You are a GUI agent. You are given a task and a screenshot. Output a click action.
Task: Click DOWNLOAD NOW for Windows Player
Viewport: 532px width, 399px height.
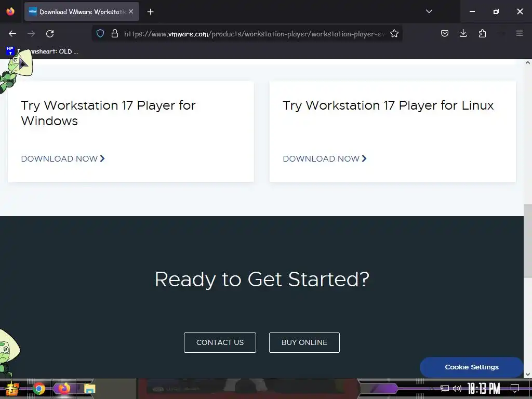[63, 159]
